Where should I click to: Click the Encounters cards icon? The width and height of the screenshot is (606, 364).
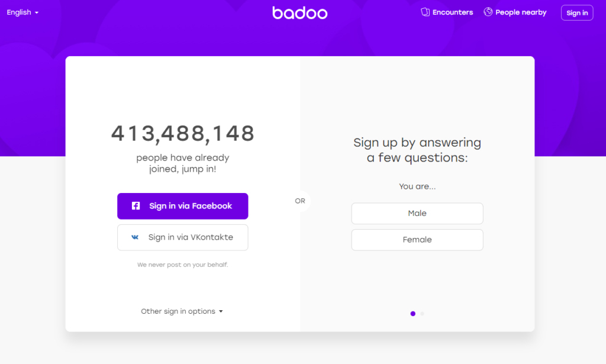(425, 12)
